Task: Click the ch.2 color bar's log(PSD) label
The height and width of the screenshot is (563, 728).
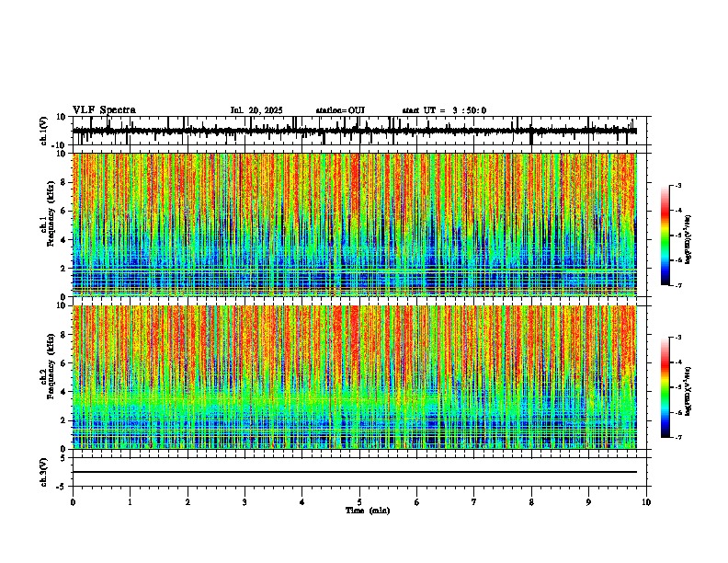Action: point(688,391)
